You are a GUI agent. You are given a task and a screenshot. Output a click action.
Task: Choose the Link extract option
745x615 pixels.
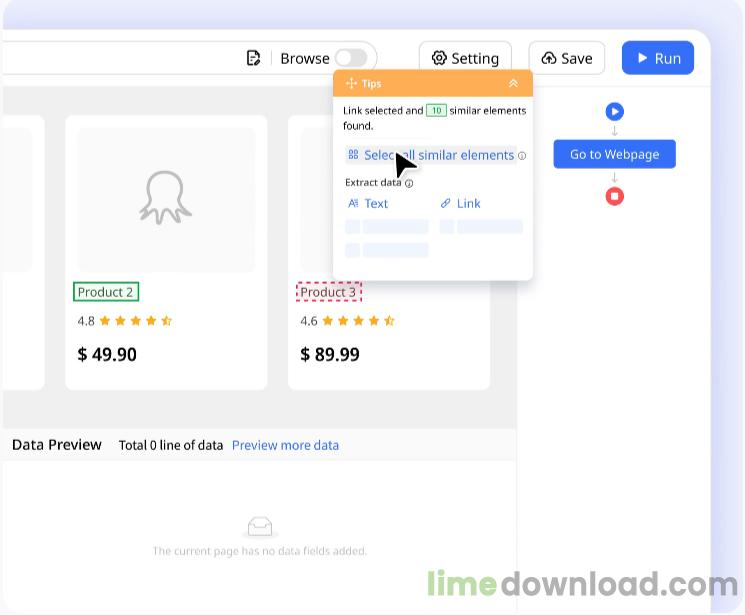pos(460,203)
